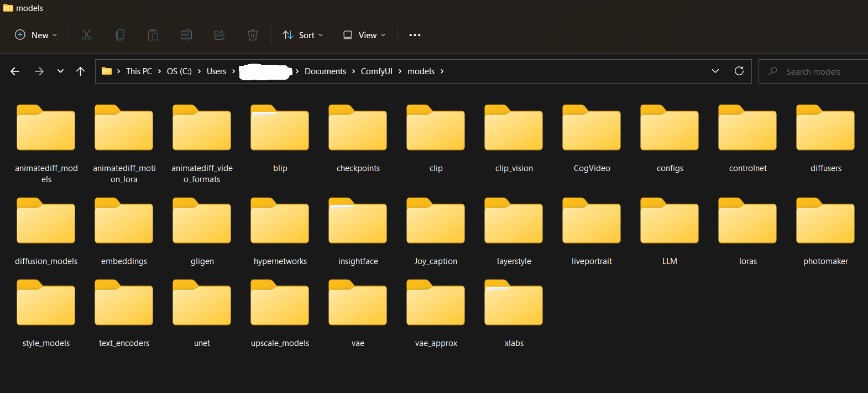Open the View dropdown menu
868x393 pixels.
(364, 35)
